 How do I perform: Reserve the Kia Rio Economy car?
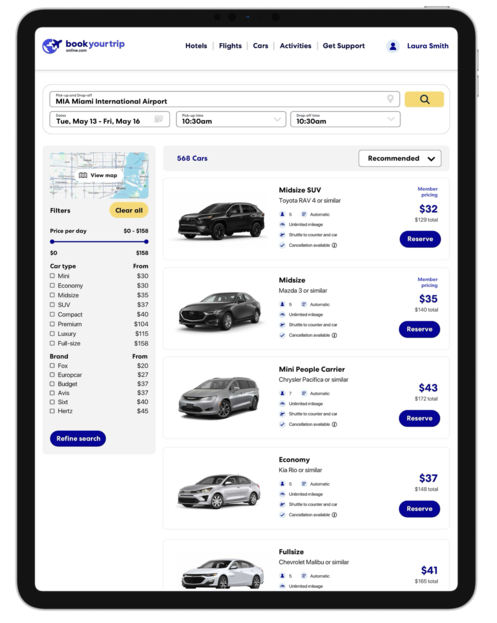point(420,509)
